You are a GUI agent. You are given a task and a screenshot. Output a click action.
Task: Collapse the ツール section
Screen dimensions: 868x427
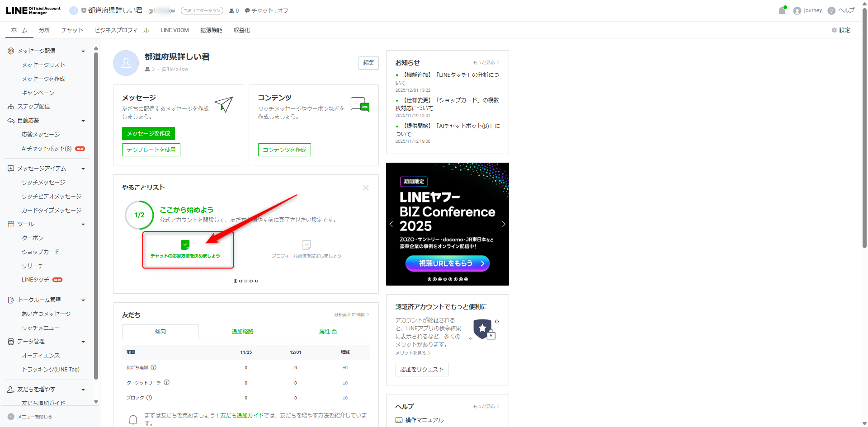tap(83, 225)
